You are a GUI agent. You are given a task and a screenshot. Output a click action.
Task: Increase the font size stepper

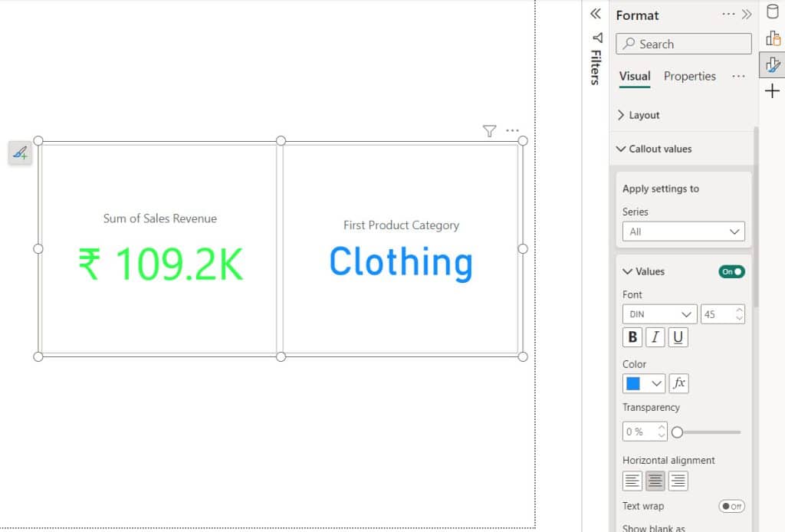[740, 310]
